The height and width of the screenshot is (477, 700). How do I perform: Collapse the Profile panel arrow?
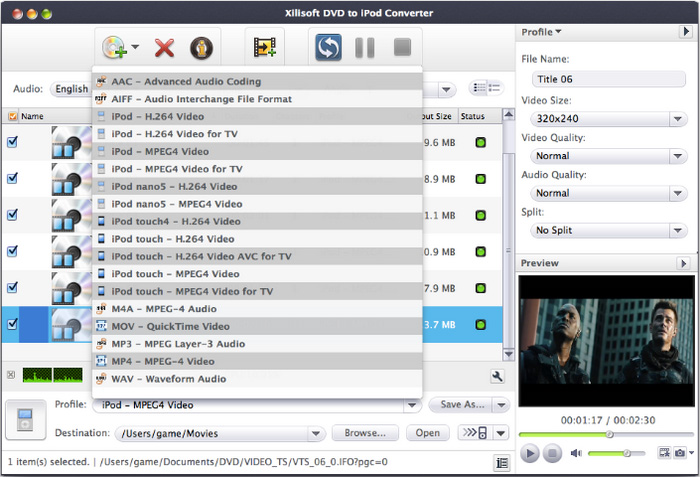pyautogui.click(x=686, y=32)
